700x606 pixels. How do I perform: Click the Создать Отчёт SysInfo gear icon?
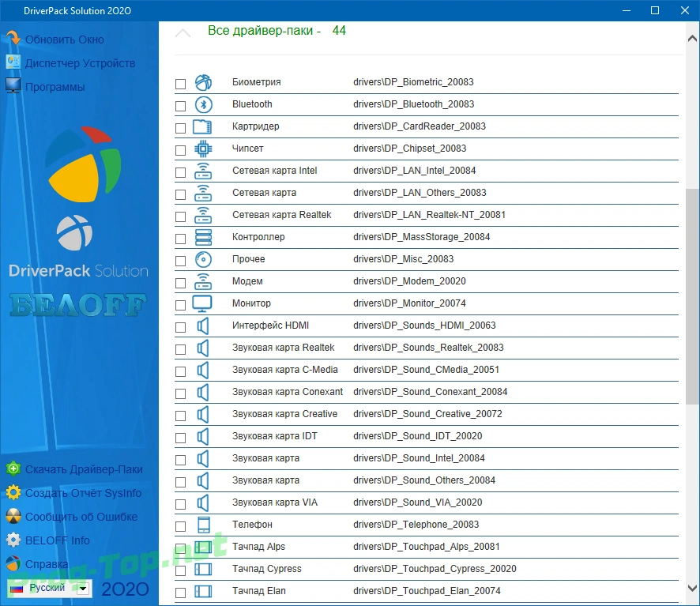tap(13, 492)
